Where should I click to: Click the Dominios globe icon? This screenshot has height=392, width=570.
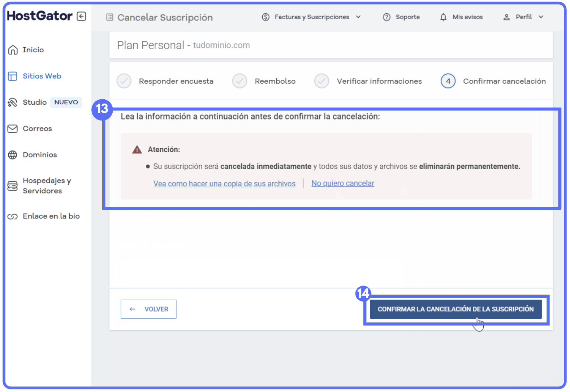coord(13,155)
